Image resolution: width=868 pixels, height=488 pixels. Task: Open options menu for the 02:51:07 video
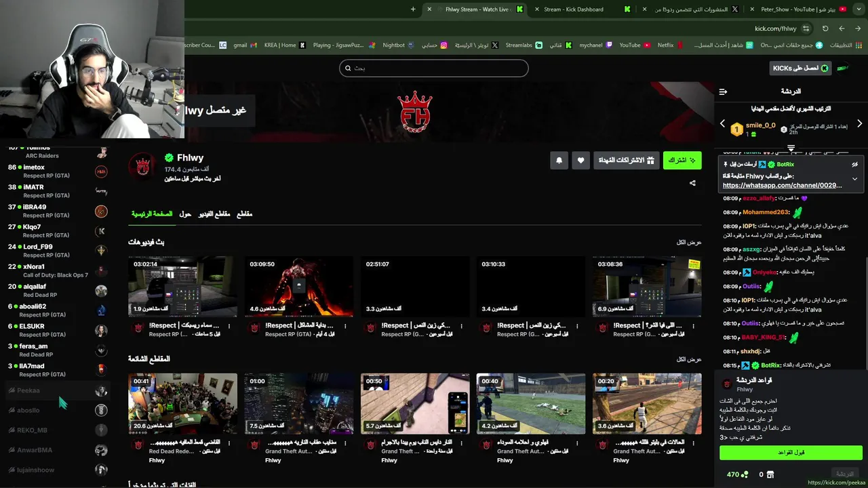(x=461, y=326)
